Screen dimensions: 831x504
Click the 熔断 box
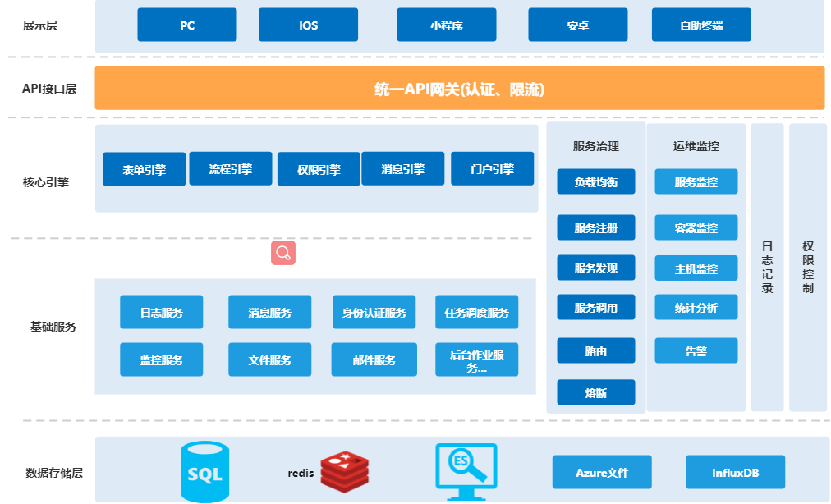click(596, 392)
